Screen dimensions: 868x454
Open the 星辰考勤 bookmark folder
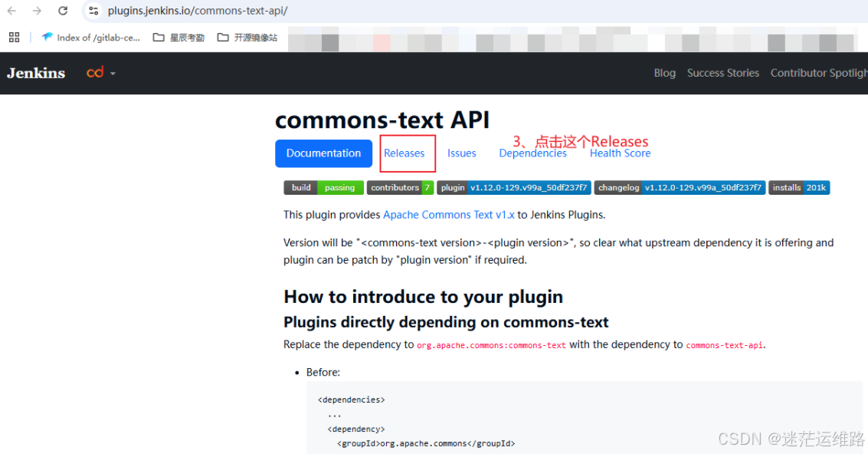click(179, 37)
